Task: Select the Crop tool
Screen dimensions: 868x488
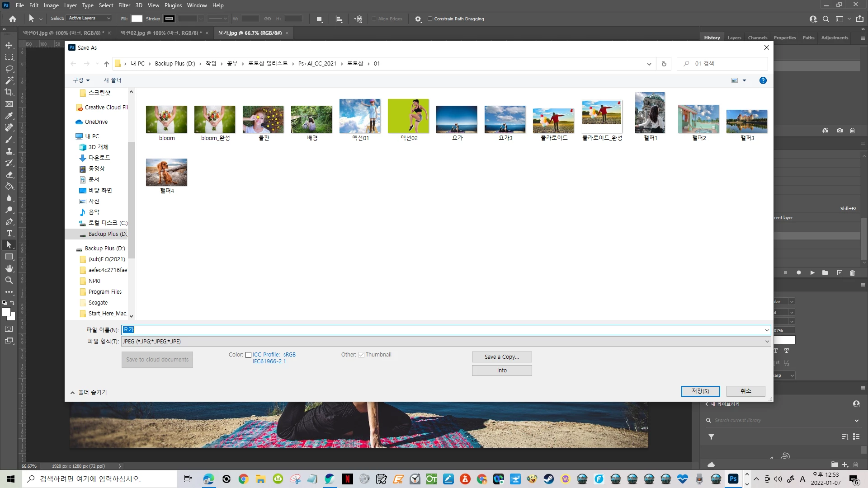Action: [9, 92]
